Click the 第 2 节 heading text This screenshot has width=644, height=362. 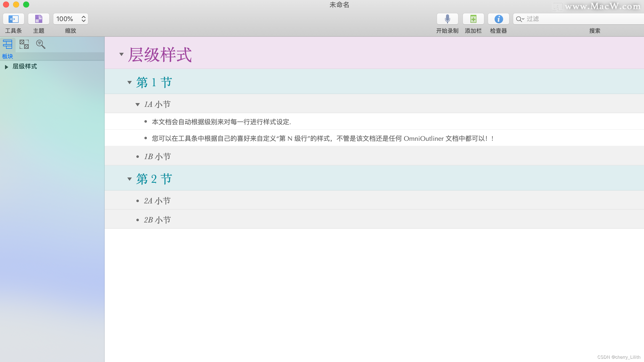154,179
